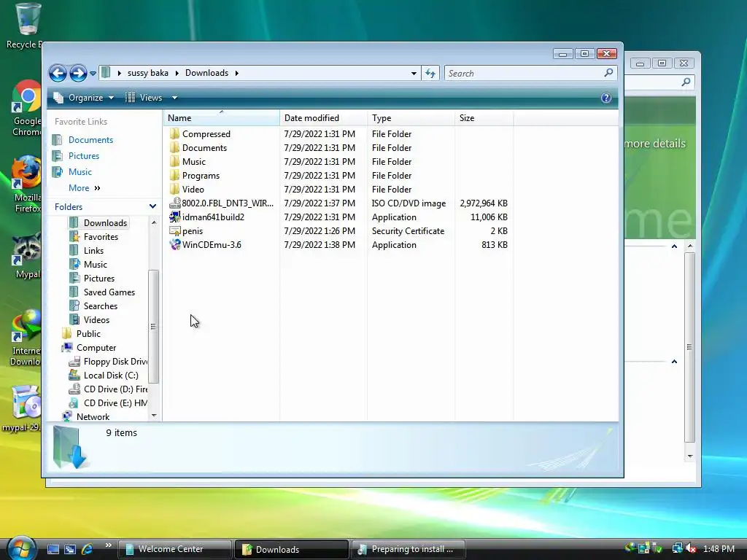Click the Programs folder icon

tap(175, 175)
